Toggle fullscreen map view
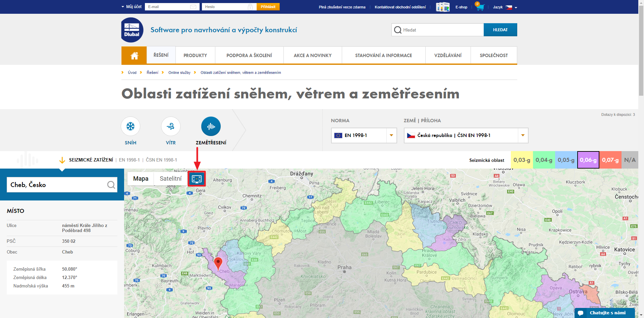 (x=197, y=179)
